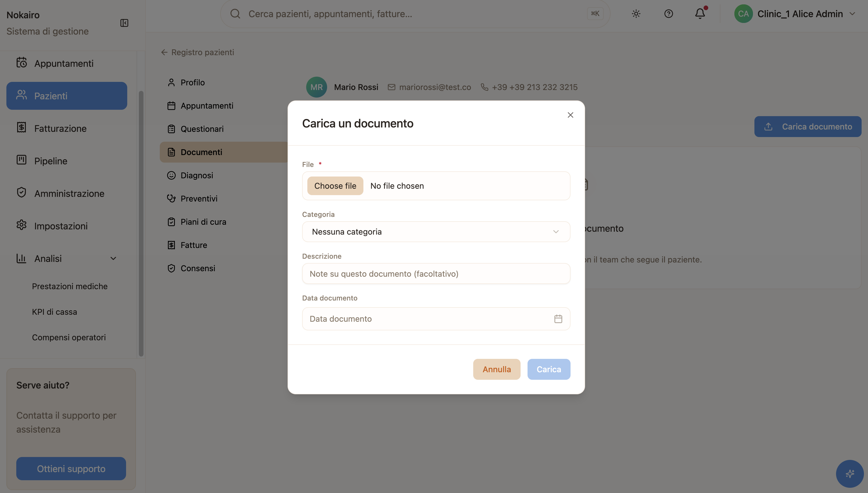The height and width of the screenshot is (493, 868).
Task: Open calendar picker in Data documento field
Action: tap(558, 319)
